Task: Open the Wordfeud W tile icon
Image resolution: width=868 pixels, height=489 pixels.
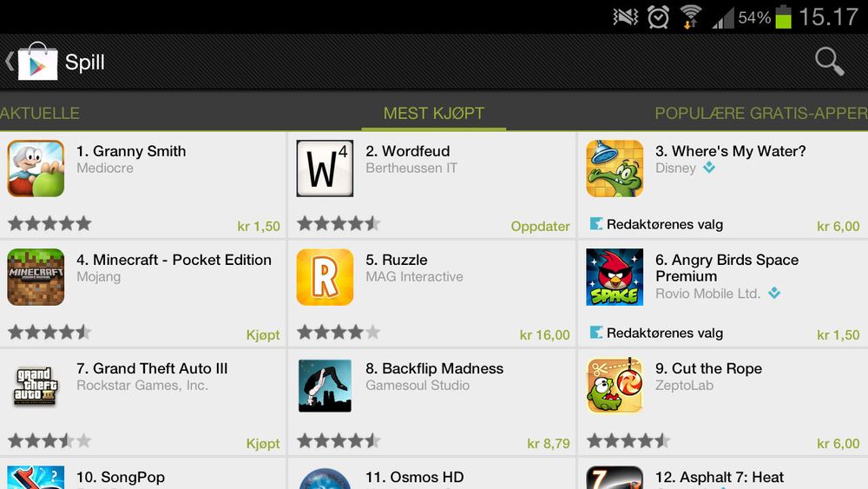Action: (325, 169)
